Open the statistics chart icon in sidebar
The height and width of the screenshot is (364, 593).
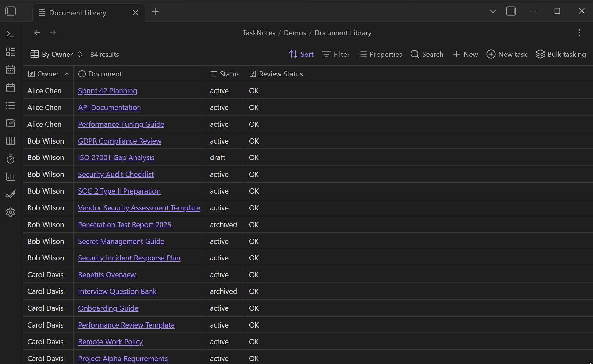[x=10, y=177]
